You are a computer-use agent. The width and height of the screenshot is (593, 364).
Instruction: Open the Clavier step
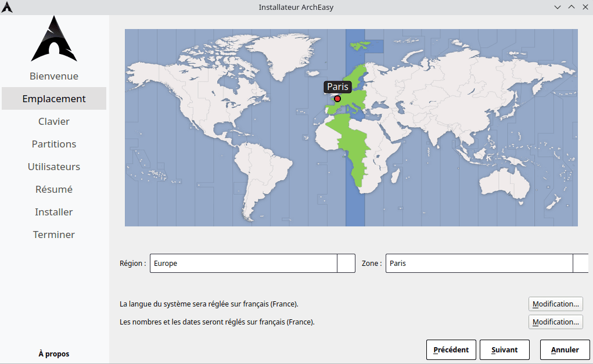(x=54, y=121)
